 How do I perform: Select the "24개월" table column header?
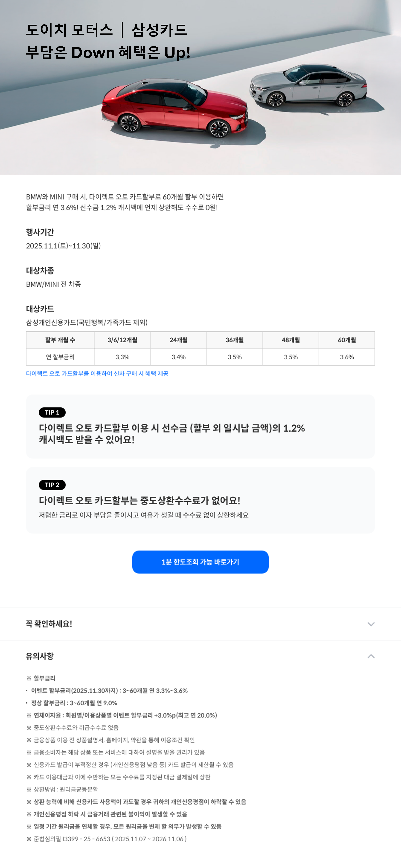click(178, 340)
